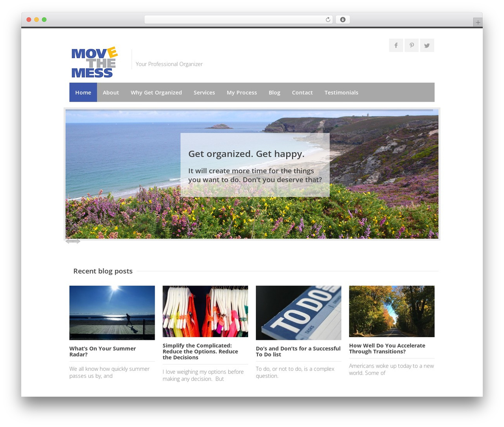This screenshot has width=504, height=427.
Task: Click 'Recent blog posts' heading
Action: click(103, 271)
